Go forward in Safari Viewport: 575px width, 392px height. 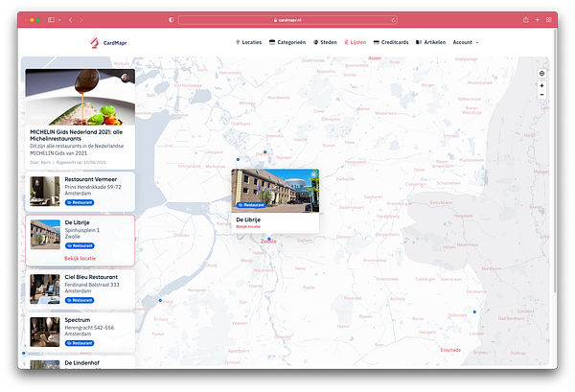(x=81, y=20)
